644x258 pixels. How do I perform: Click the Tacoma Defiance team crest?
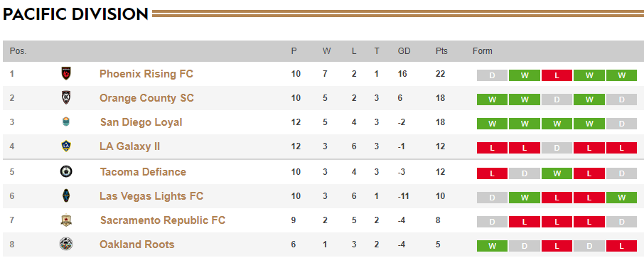(x=65, y=171)
